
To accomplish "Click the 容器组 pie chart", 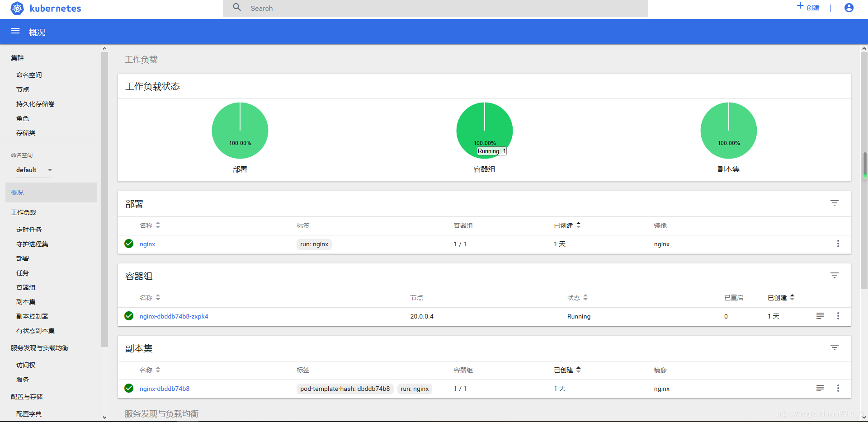I will coord(485,131).
